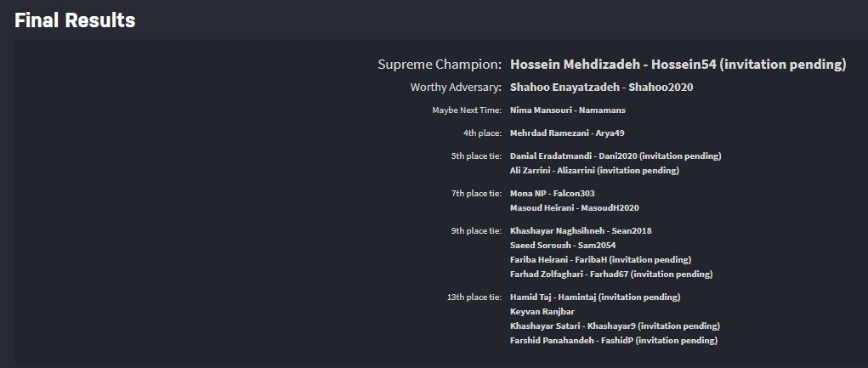
Task: Select Farhad Zolfaghari - Farhad67 result
Action: (610, 274)
